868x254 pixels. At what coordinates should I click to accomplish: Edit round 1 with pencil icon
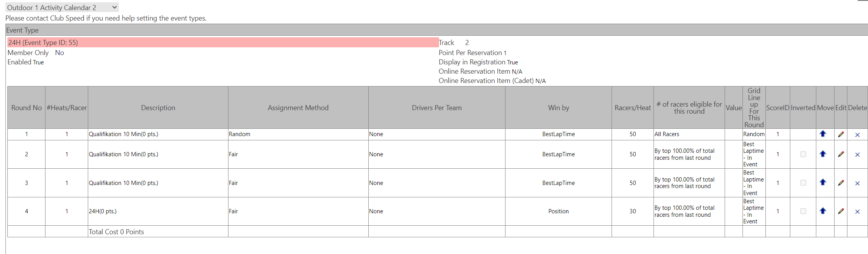click(841, 134)
